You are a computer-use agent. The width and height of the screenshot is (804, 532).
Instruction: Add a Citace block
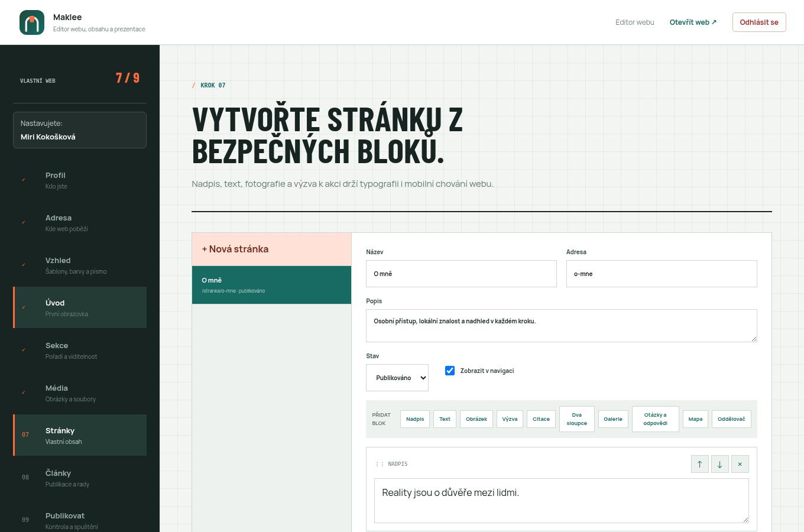[x=541, y=419]
